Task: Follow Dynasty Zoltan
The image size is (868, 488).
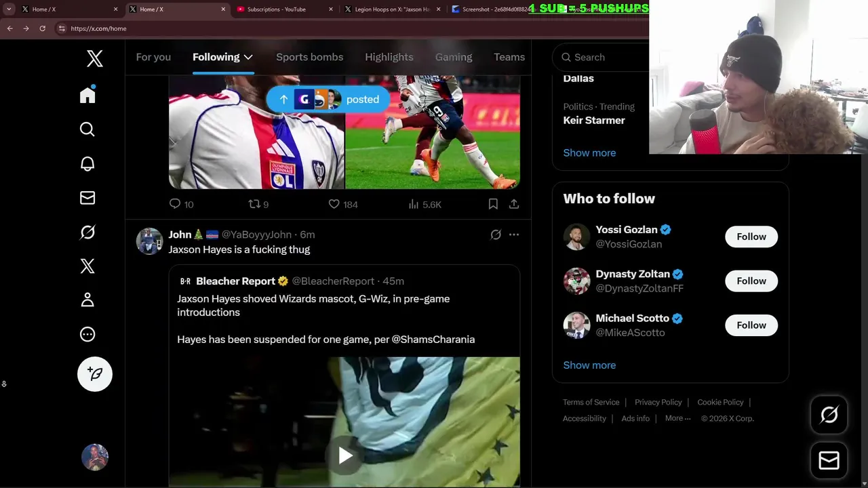Action: pyautogui.click(x=751, y=281)
